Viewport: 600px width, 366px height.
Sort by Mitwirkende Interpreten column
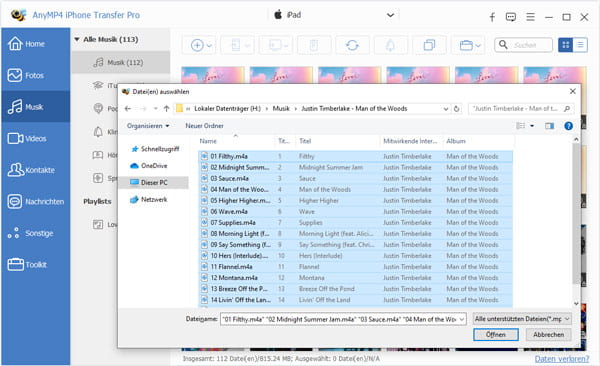point(411,141)
